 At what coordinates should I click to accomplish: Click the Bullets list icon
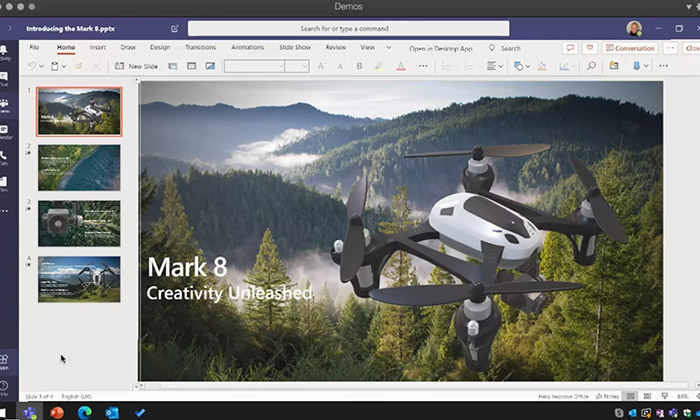pos(446,66)
